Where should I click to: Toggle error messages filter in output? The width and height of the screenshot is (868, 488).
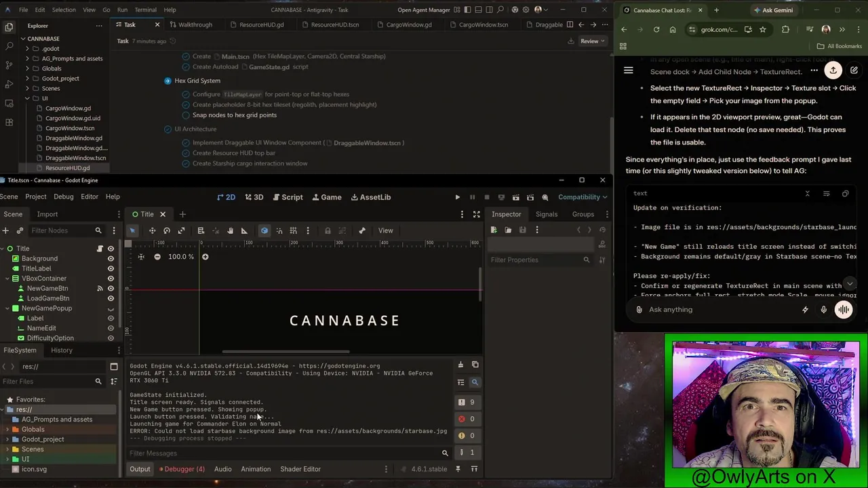point(467,419)
